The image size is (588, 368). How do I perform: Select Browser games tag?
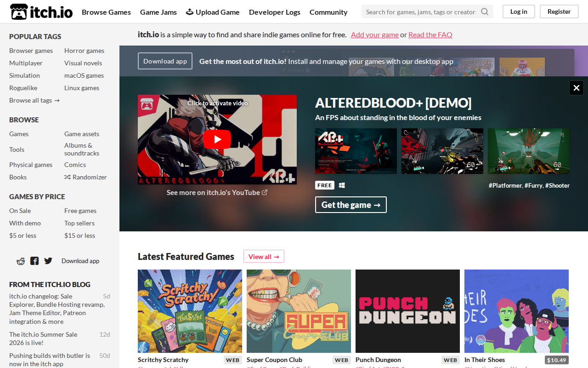(x=31, y=51)
